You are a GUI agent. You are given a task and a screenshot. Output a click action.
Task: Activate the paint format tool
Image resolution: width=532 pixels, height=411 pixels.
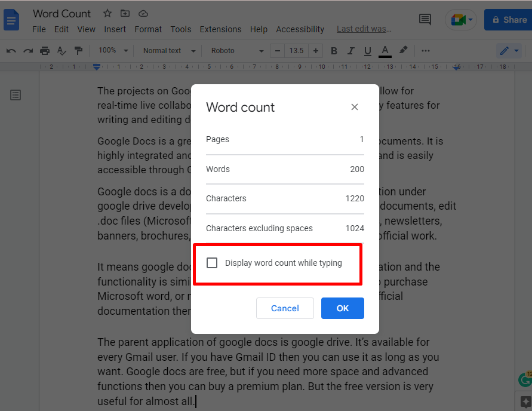pyautogui.click(x=78, y=51)
